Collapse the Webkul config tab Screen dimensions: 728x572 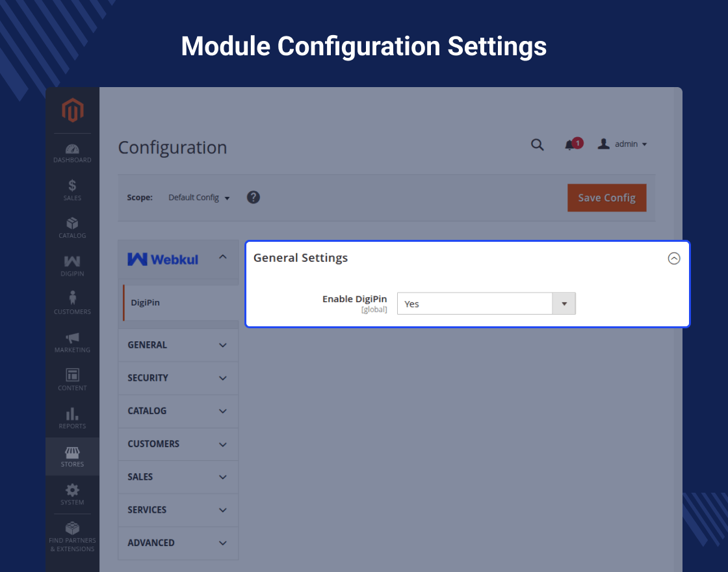(x=223, y=257)
